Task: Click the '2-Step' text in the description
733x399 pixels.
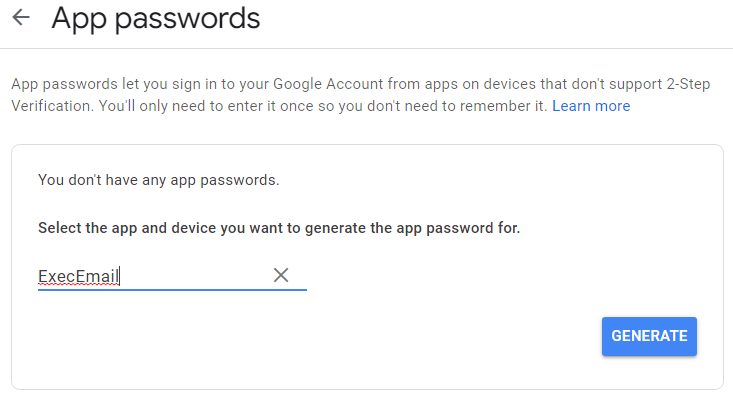Action: pyautogui.click(x=688, y=84)
